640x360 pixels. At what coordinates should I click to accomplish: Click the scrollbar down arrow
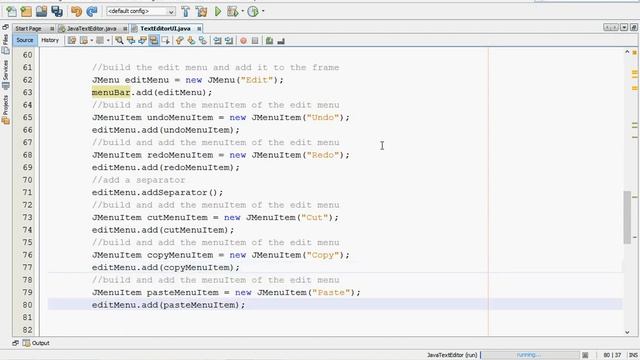coord(627,332)
